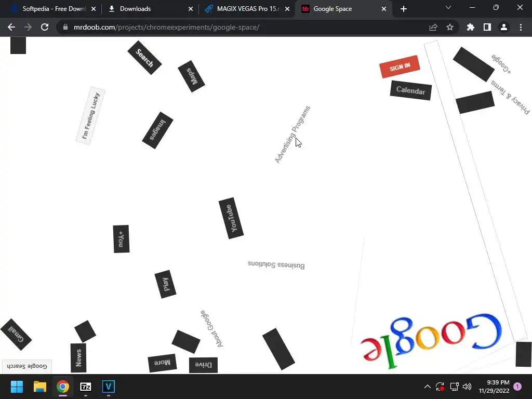Close the Softpedia tab
Viewport: 532px width, 399px height.
[x=94, y=9]
